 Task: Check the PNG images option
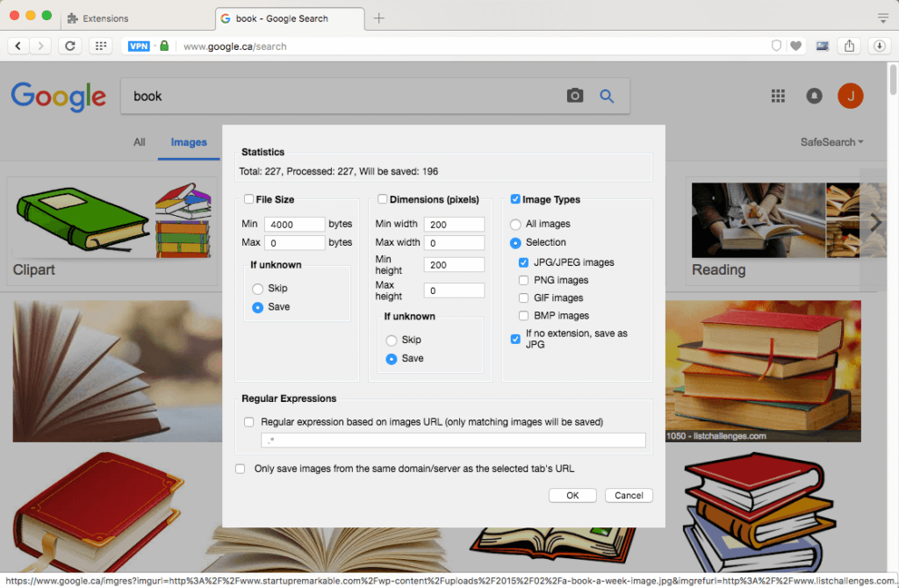tap(523, 280)
